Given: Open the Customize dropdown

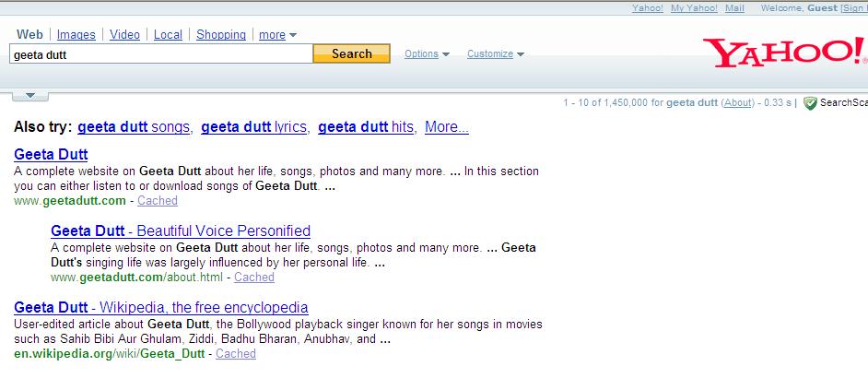Looking at the screenshot, I should (496, 53).
